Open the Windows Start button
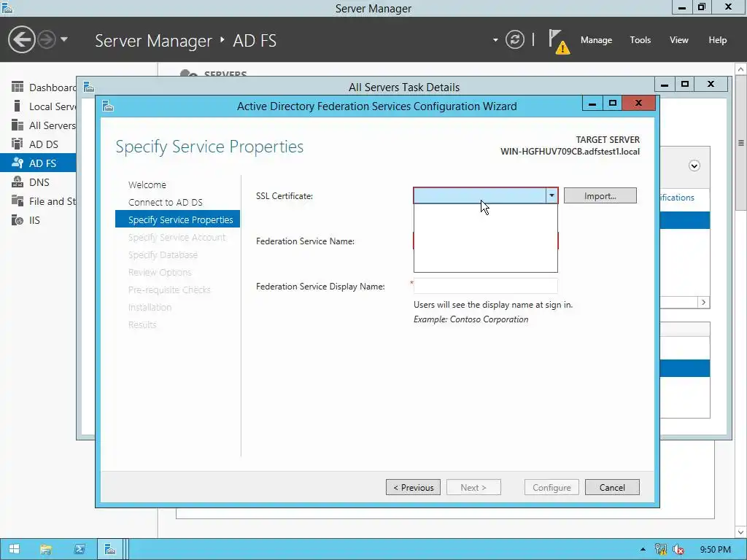Screen dimensions: 747x560 (x=15, y=549)
